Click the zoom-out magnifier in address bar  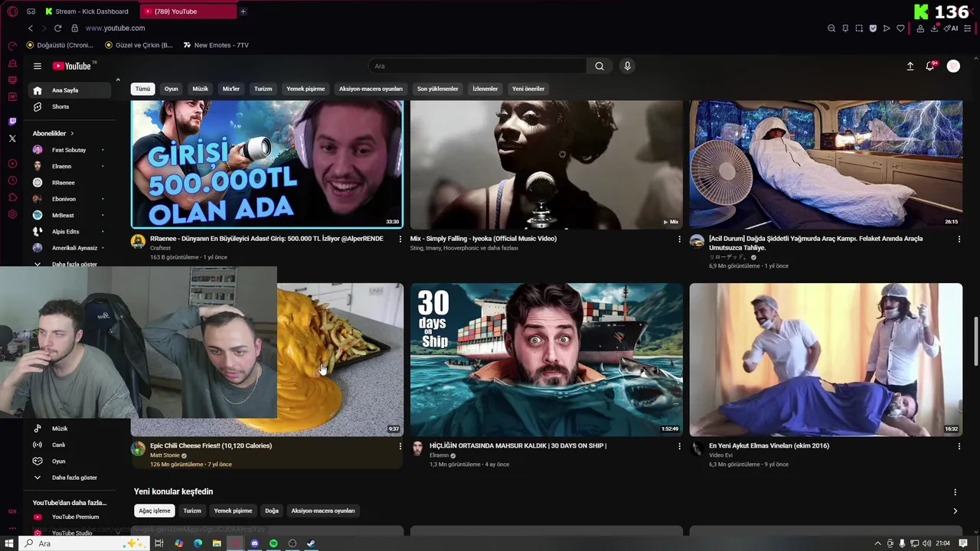pos(831,28)
